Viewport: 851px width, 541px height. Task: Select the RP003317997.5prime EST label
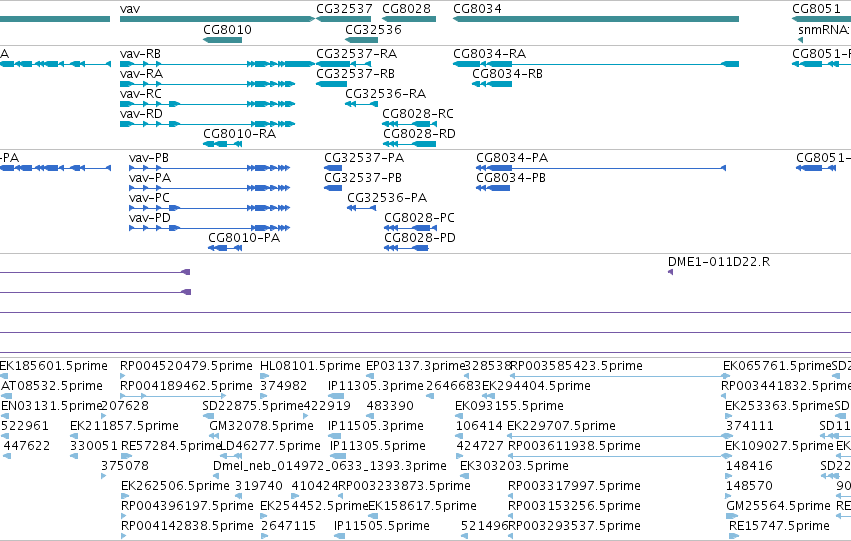point(574,487)
